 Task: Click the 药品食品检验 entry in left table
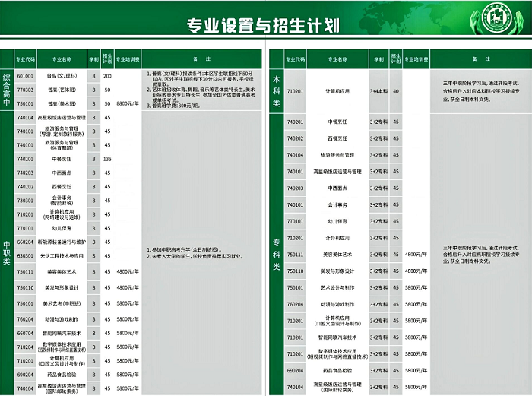tap(62, 374)
